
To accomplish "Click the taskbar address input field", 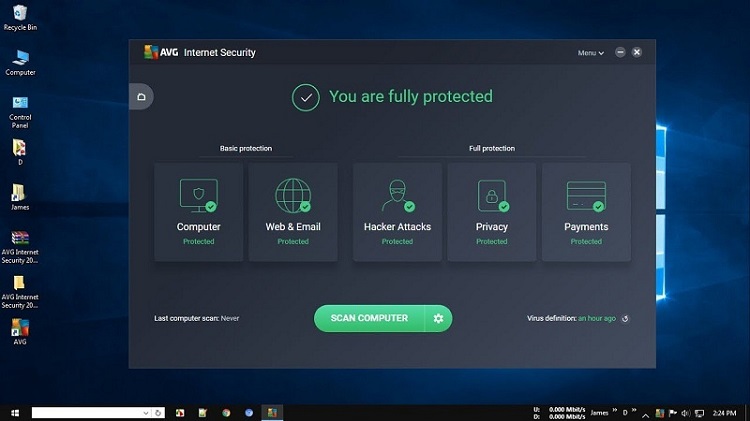I will pyautogui.click(x=87, y=412).
